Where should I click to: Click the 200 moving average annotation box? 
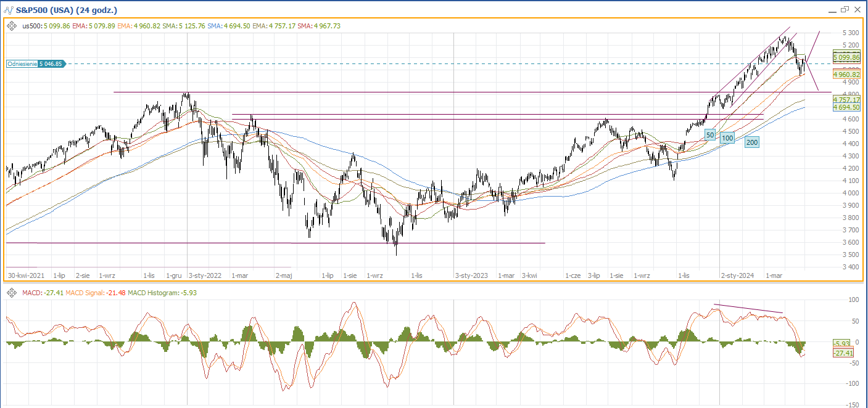coord(752,142)
